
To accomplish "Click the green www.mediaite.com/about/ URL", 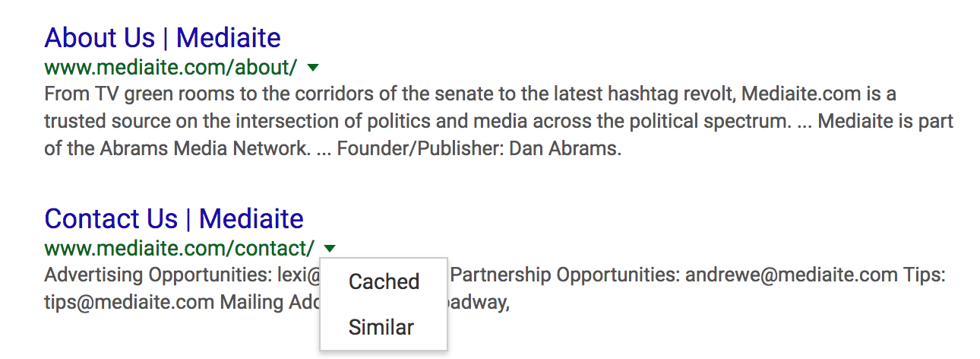I will click(171, 67).
